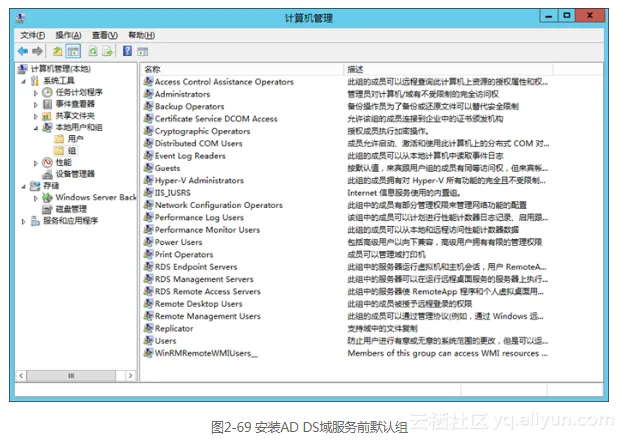Select Event Log Readers entry
The width and height of the screenshot is (625, 441).
[x=190, y=156]
